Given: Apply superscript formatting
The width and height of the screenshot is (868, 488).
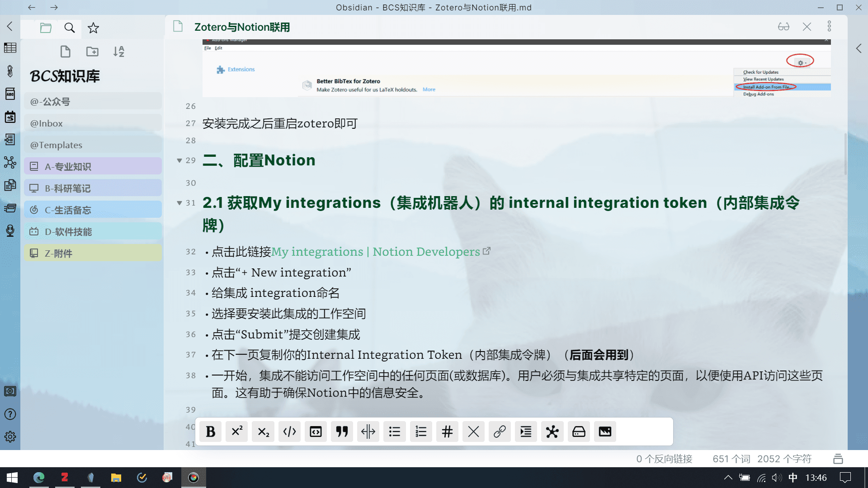Looking at the screenshot, I should (237, 432).
